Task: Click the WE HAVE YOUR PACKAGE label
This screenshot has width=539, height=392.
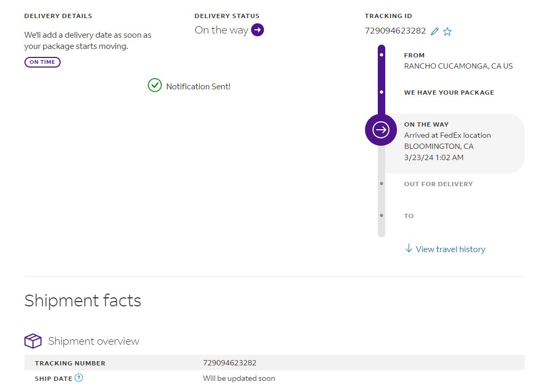Action: 449,93
